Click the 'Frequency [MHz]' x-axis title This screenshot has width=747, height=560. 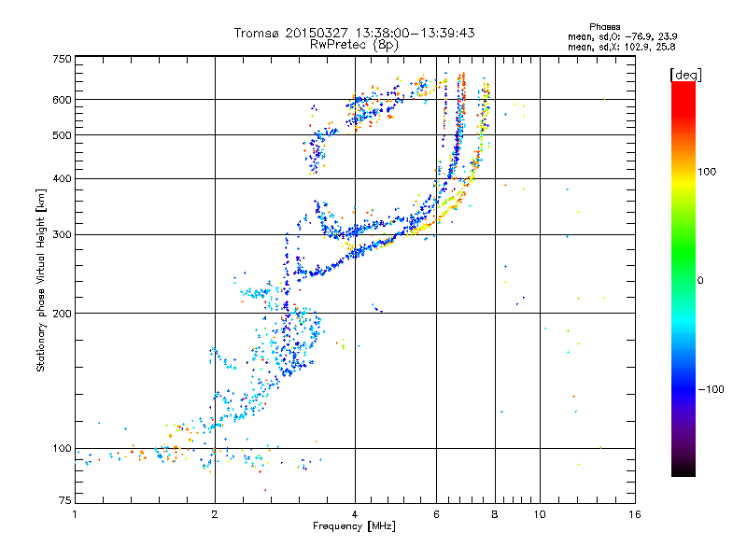[354, 526]
